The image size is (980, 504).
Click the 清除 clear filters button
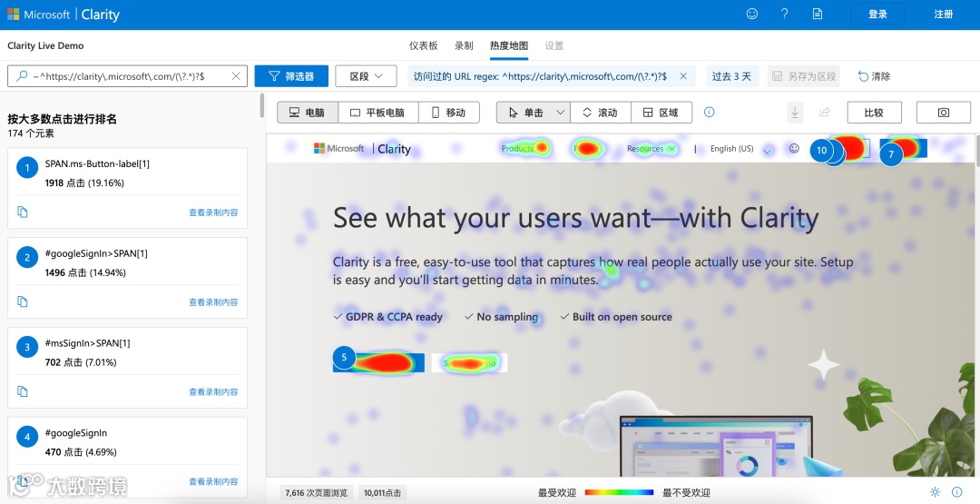pos(874,76)
